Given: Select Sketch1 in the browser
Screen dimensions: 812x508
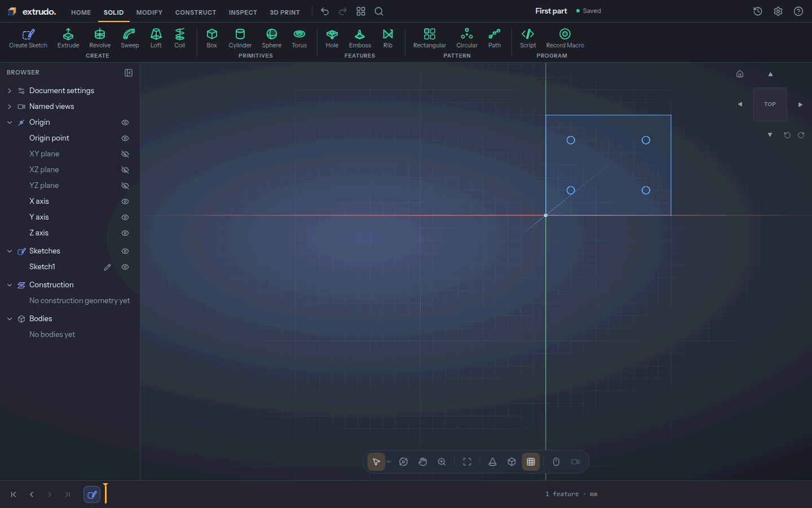Looking at the screenshot, I should pyautogui.click(x=42, y=267).
